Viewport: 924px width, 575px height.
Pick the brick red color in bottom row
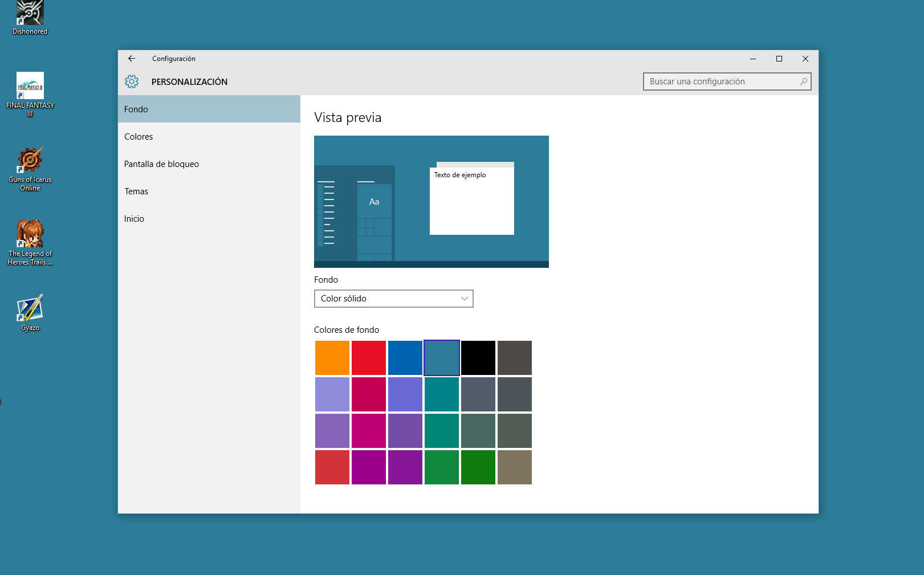(332, 467)
